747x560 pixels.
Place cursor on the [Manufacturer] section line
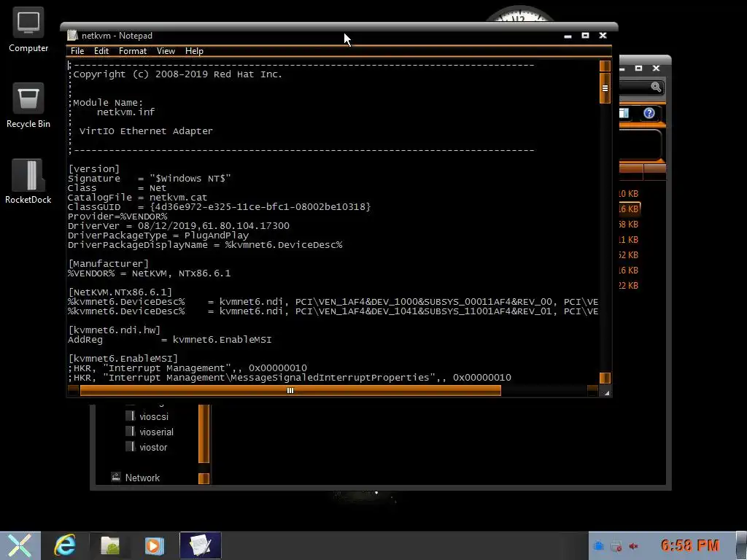pyautogui.click(x=109, y=264)
